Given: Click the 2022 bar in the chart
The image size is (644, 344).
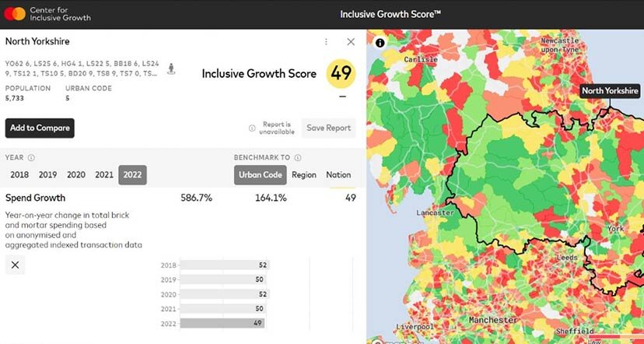Looking at the screenshot, I should pos(222,324).
